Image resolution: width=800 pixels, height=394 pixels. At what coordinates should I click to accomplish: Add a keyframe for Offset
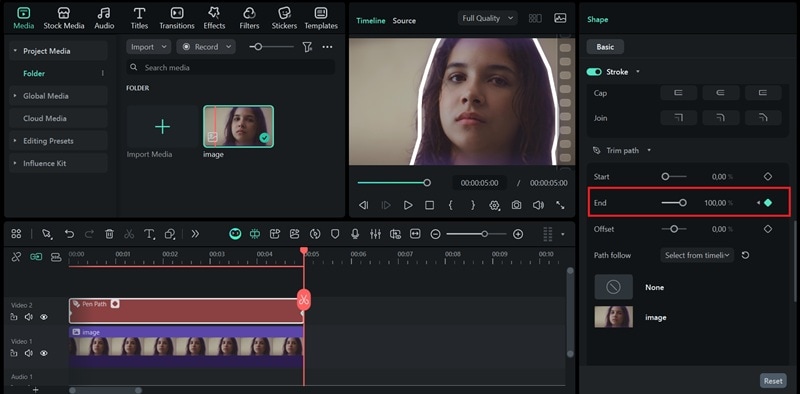(x=768, y=229)
